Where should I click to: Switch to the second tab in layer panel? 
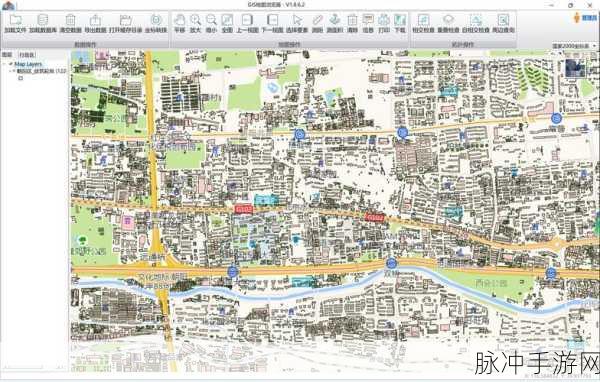(x=27, y=55)
